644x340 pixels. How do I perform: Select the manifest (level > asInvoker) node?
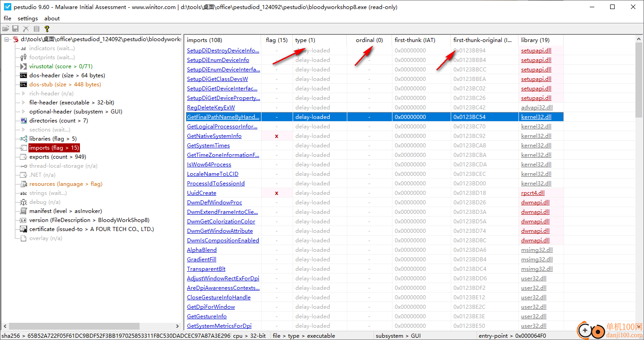pyautogui.click(x=65, y=211)
